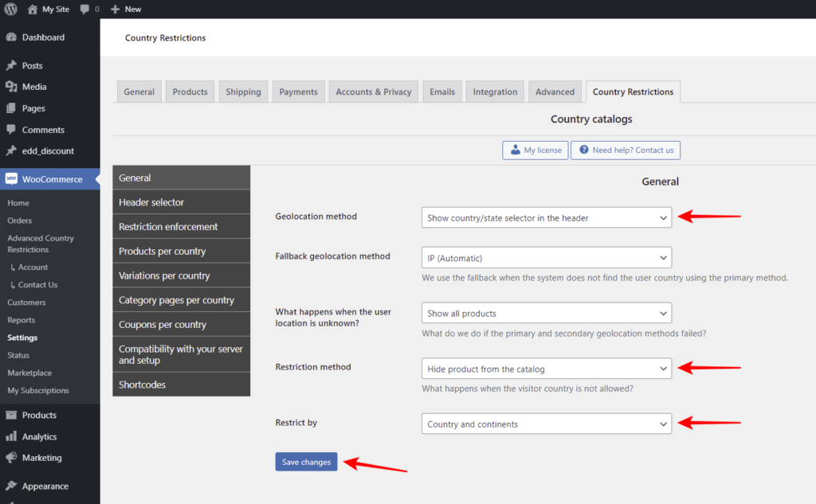Screen dimensions: 816x504
Task: Open the Header selector section
Action: tap(181, 201)
